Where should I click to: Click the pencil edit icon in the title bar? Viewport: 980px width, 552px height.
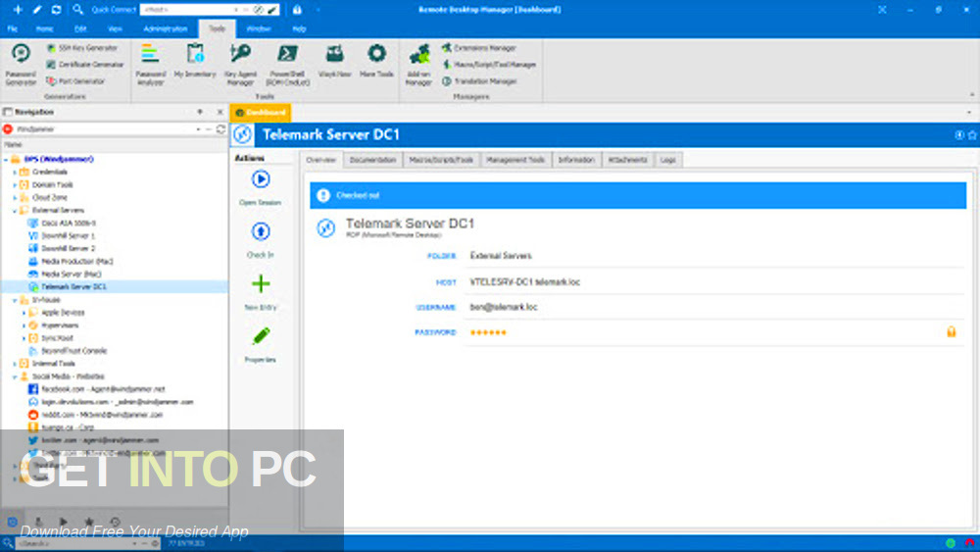[37, 10]
